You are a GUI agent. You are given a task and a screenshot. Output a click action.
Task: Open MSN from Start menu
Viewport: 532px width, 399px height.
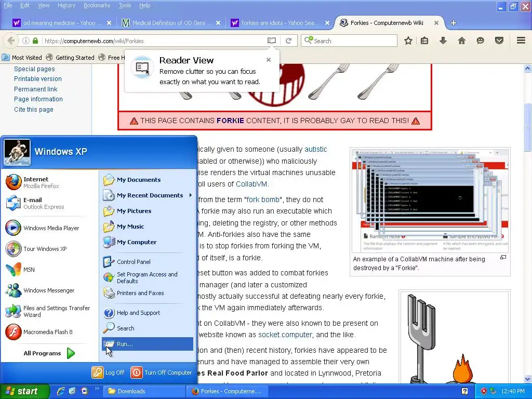pyautogui.click(x=50, y=270)
